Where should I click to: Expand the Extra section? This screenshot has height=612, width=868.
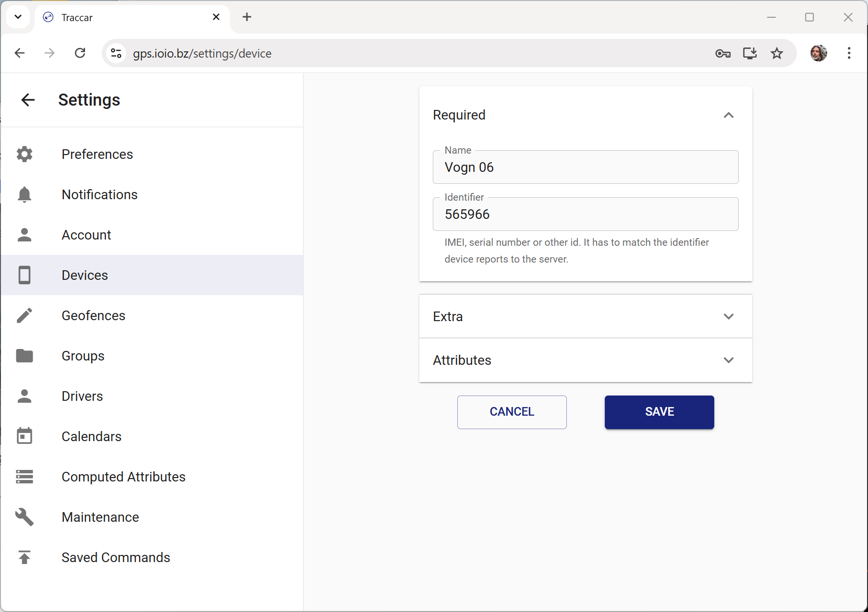pyautogui.click(x=728, y=317)
